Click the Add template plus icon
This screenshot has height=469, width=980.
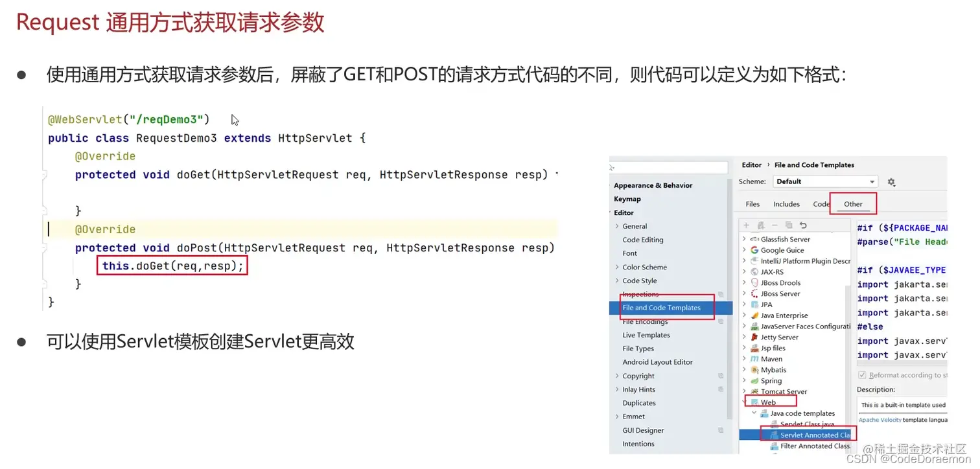[746, 225]
